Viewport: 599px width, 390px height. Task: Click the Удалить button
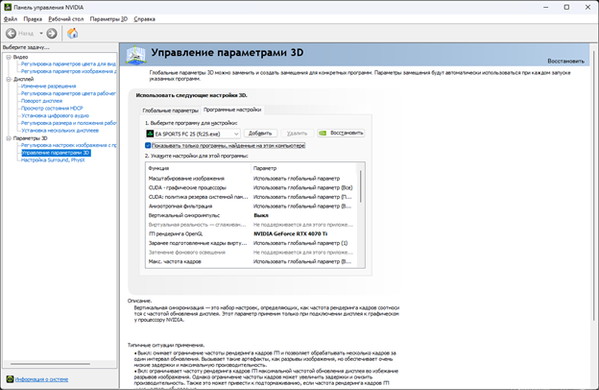[x=297, y=133]
